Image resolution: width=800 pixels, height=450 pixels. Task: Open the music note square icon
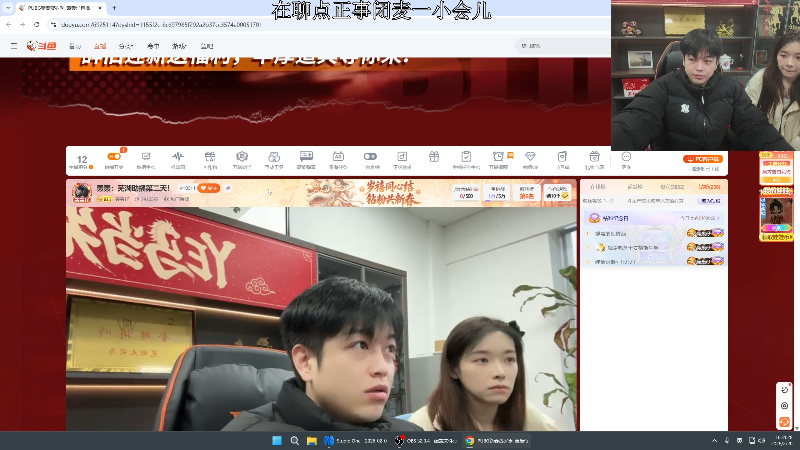[402, 157]
